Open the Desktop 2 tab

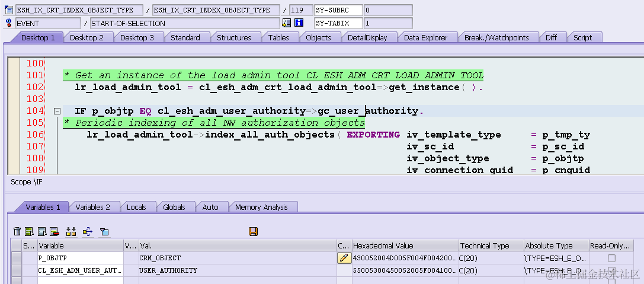click(86, 37)
